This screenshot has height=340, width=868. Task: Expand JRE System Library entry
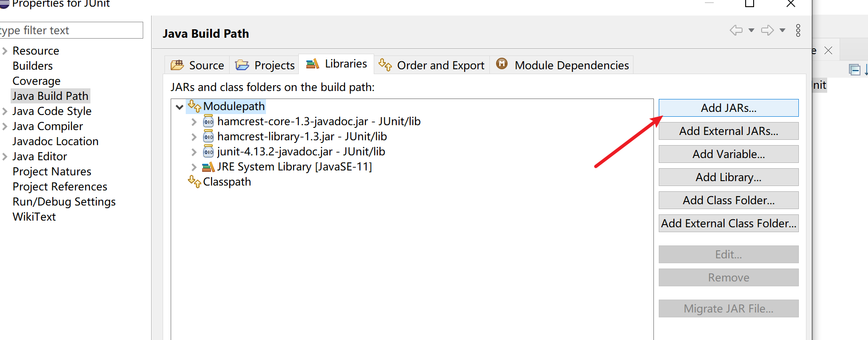click(194, 167)
